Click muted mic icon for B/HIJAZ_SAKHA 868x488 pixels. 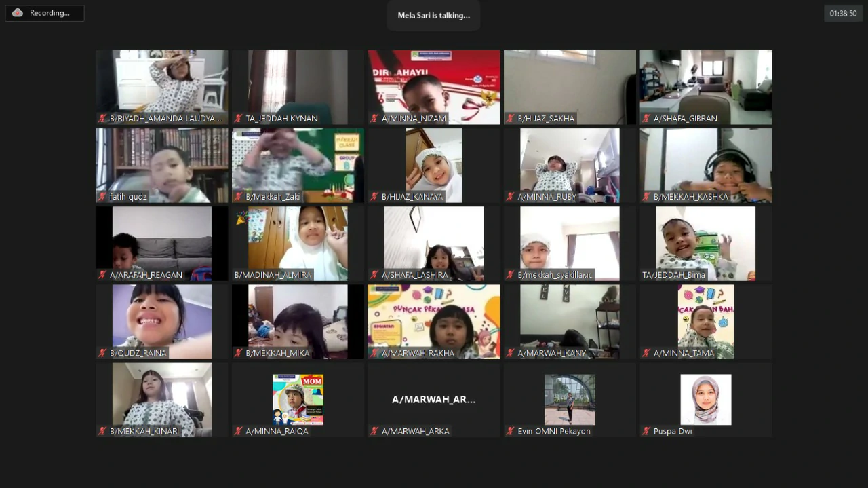click(511, 119)
